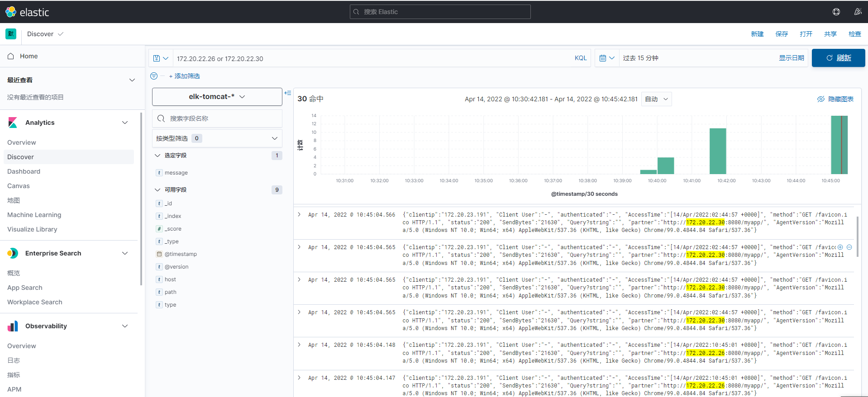Click the _score number type icon
Image resolution: width=868 pixels, height=397 pixels.
pyautogui.click(x=159, y=229)
